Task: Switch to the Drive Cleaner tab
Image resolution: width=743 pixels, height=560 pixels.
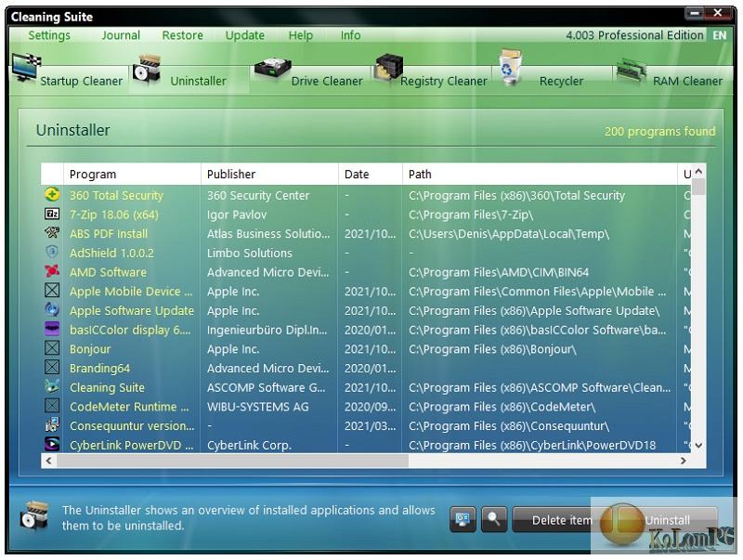Action: (310, 81)
